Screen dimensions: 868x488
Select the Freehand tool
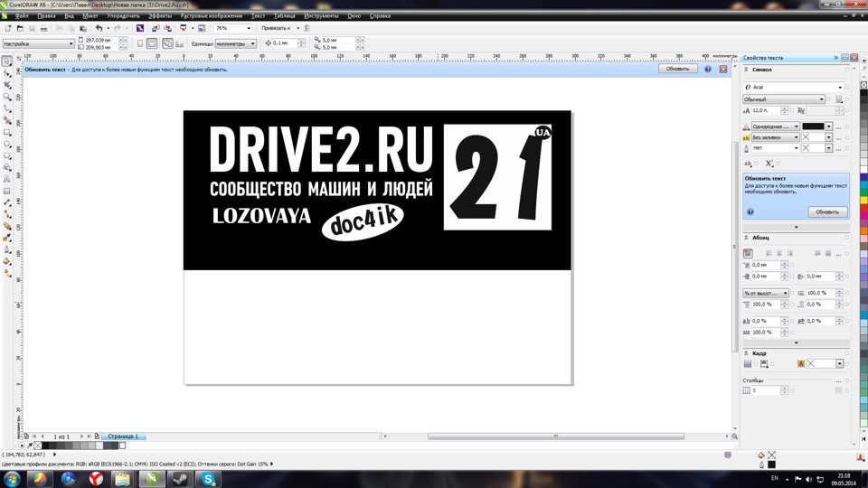click(7, 108)
